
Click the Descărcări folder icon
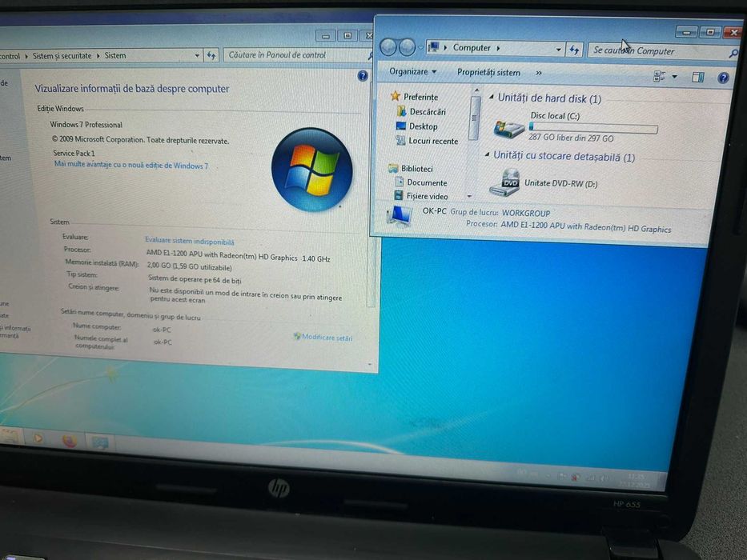pos(402,111)
